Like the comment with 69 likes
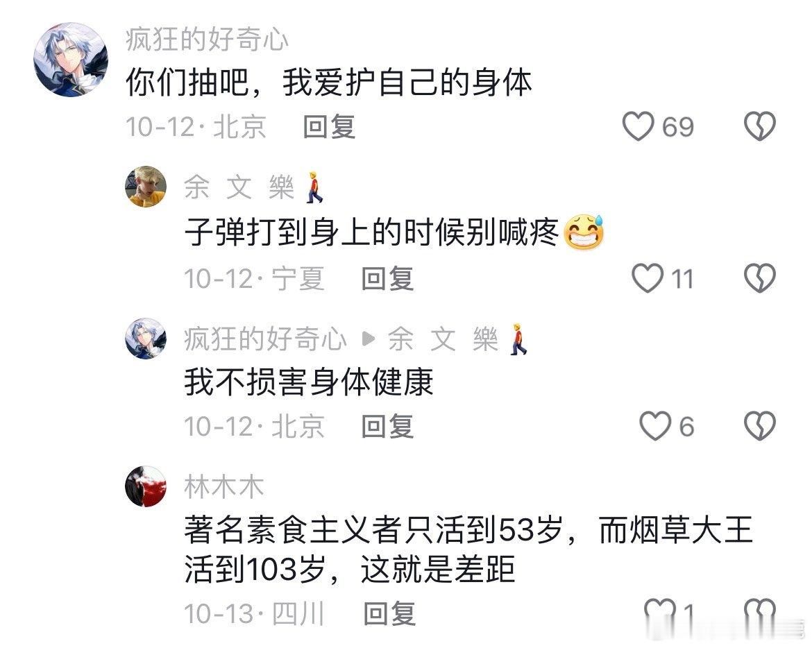 pos(638,126)
